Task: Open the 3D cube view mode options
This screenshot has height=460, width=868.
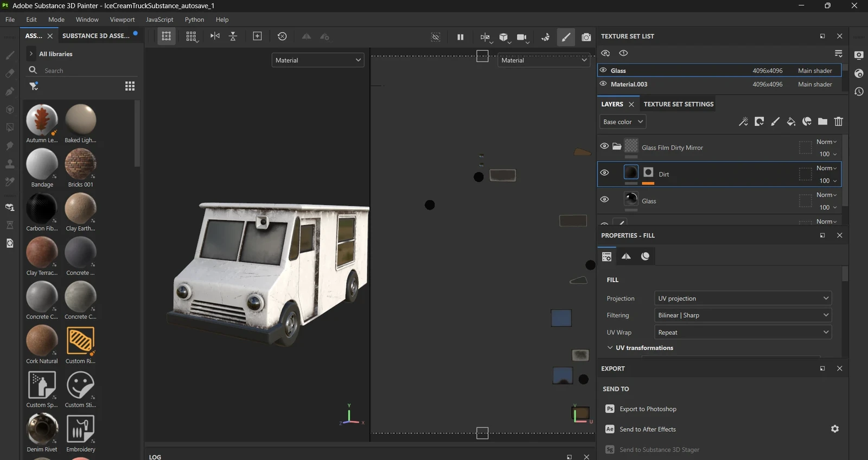Action: pyautogui.click(x=504, y=37)
